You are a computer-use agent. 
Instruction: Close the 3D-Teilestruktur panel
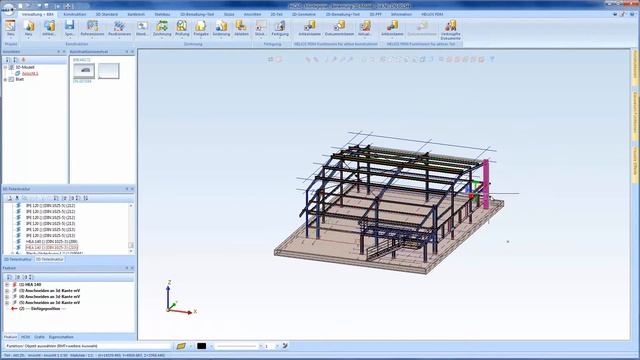132,189
